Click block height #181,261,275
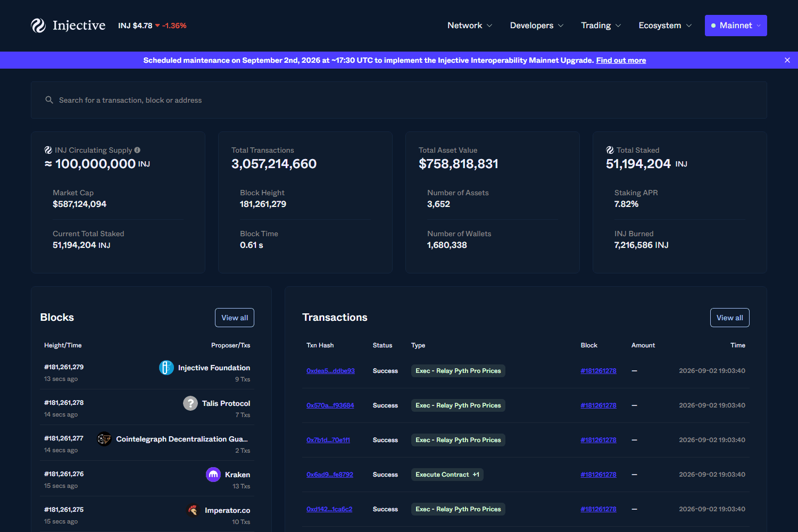 point(64,510)
